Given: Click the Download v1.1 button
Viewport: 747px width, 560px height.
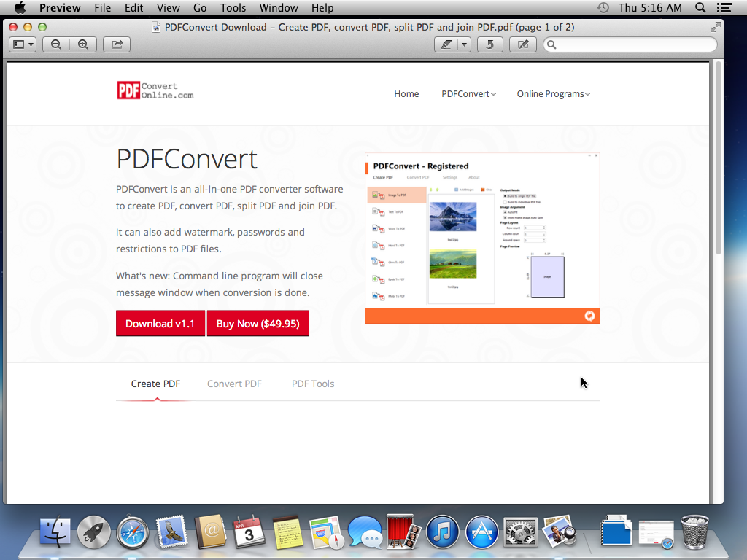Looking at the screenshot, I should pyautogui.click(x=160, y=323).
